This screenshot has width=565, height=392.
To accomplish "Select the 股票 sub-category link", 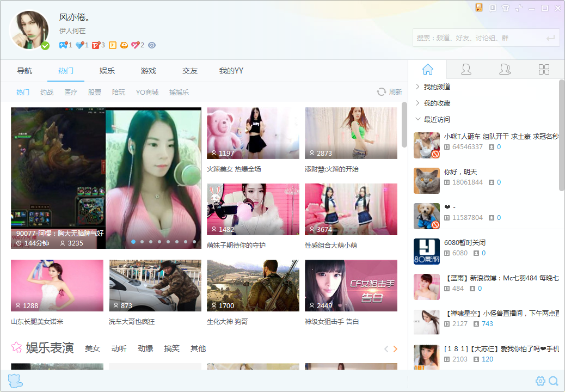I will click(95, 93).
